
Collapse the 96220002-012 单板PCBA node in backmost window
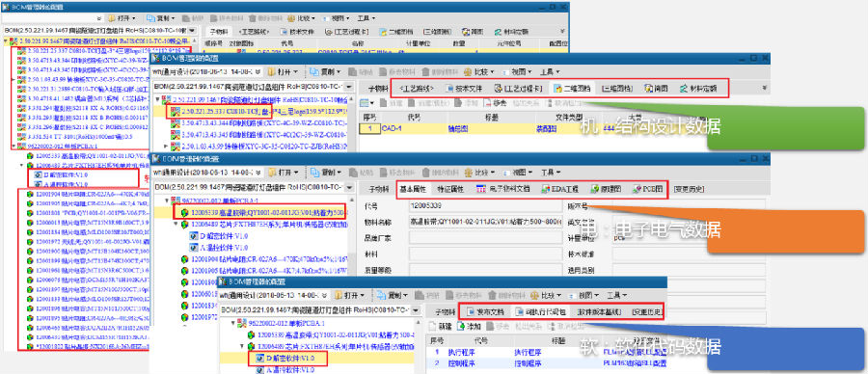(14, 147)
